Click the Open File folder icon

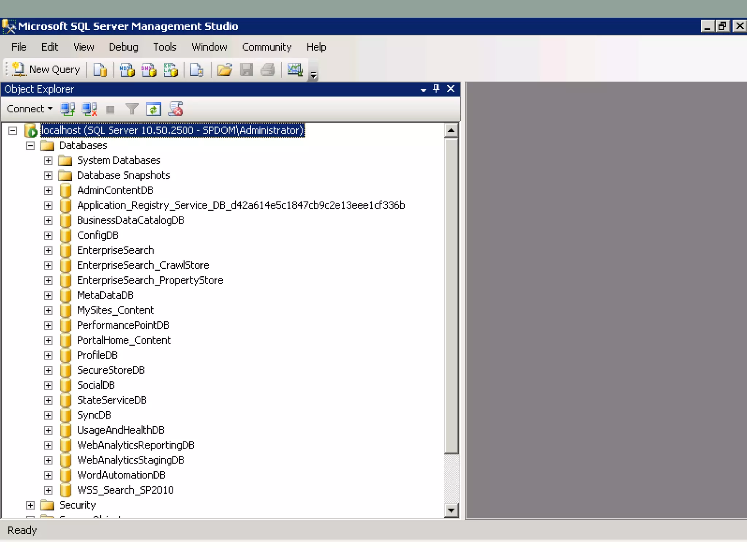coord(225,69)
